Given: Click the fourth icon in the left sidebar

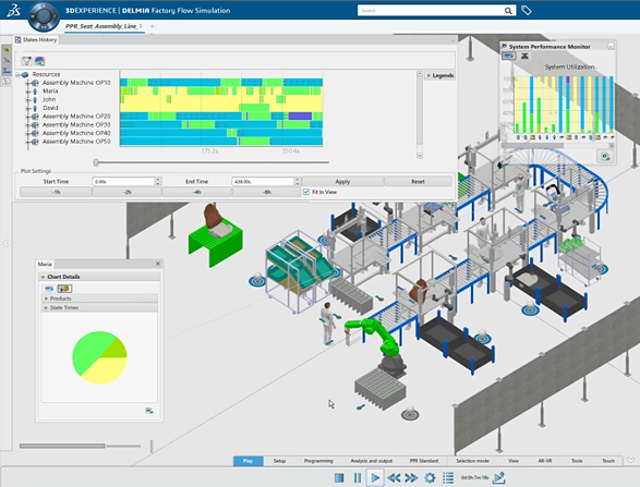Looking at the screenshot, I should (6, 81).
